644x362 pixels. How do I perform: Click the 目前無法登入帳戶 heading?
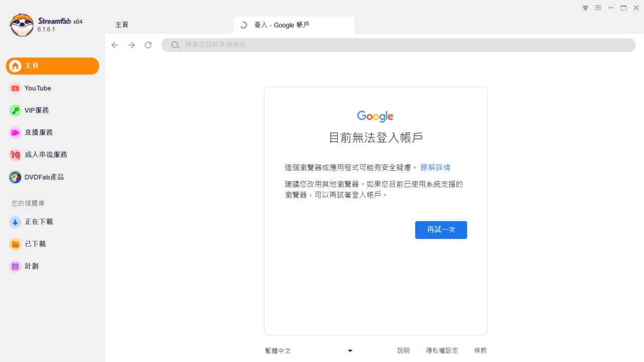375,138
